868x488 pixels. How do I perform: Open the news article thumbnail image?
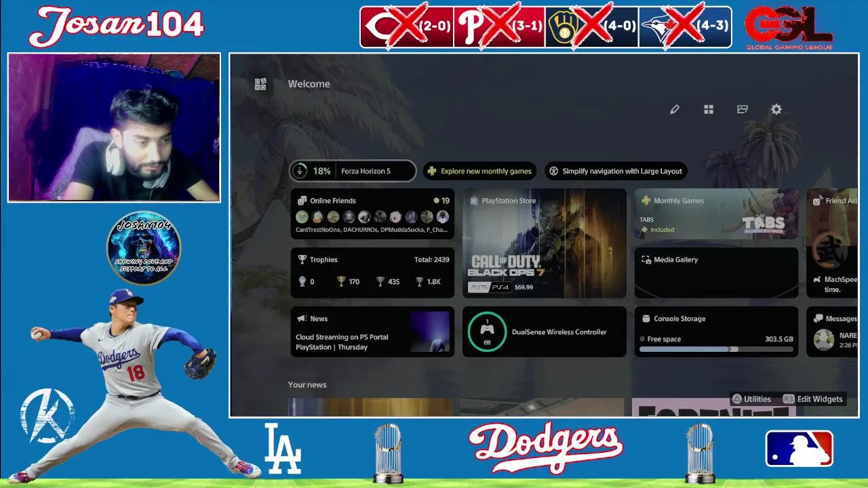[x=430, y=332]
